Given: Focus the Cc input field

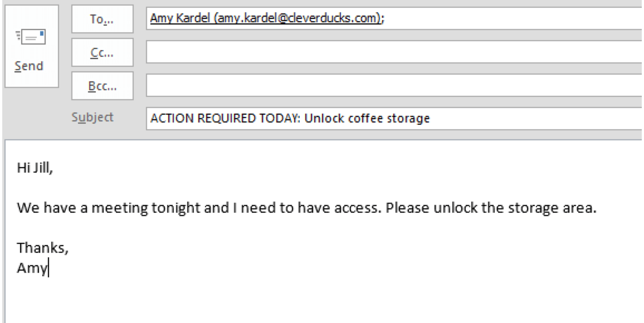Looking at the screenshot, I should coord(390,52).
